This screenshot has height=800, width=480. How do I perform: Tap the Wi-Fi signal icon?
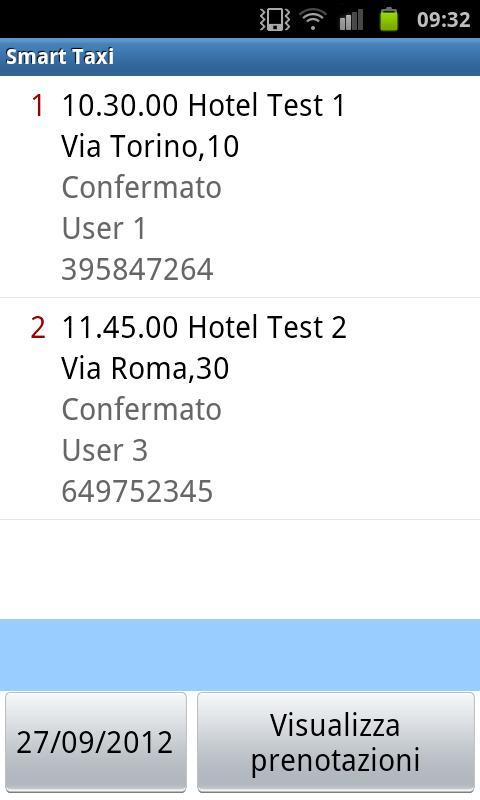pyautogui.click(x=313, y=19)
